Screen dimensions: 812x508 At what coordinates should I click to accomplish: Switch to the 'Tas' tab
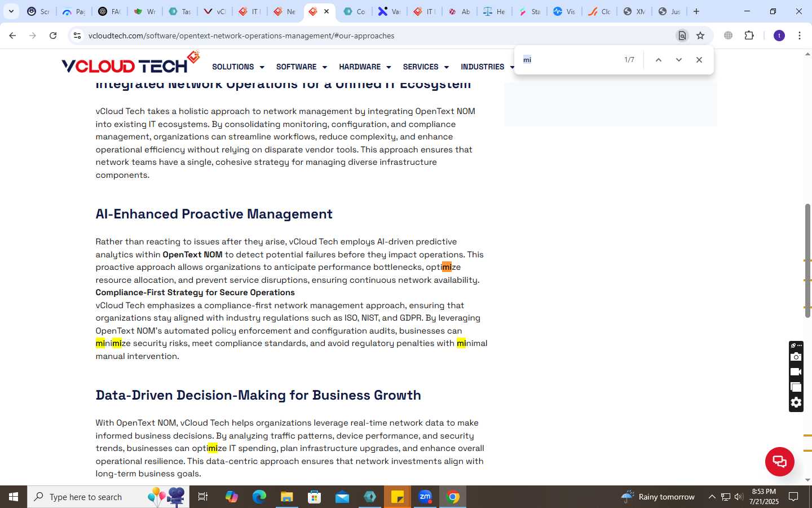coord(179,11)
